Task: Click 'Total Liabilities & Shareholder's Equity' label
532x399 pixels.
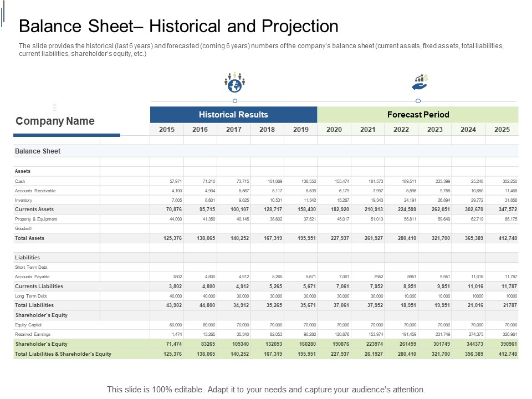Action: tap(63, 354)
